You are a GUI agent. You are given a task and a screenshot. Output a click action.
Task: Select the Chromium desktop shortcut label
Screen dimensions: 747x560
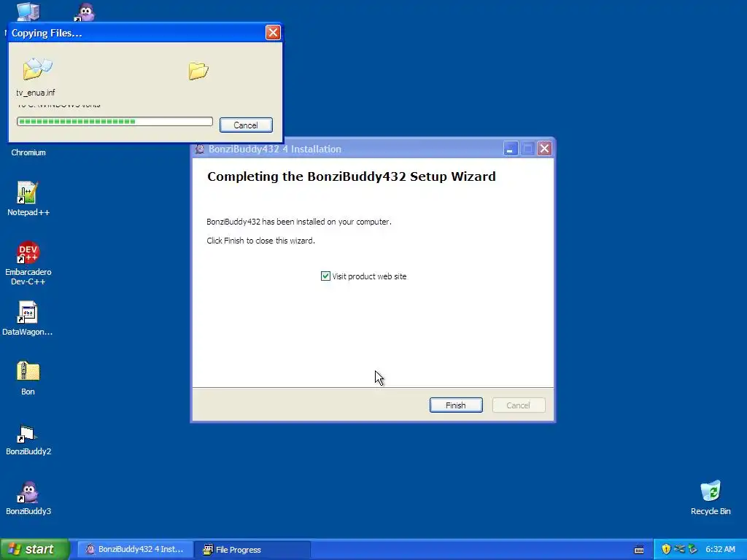point(28,152)
